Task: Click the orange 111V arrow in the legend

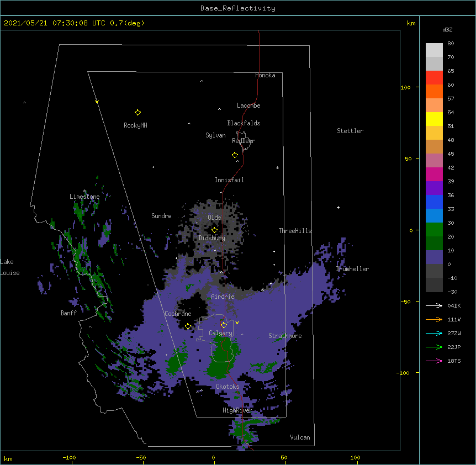Action: tap(434, 319)
